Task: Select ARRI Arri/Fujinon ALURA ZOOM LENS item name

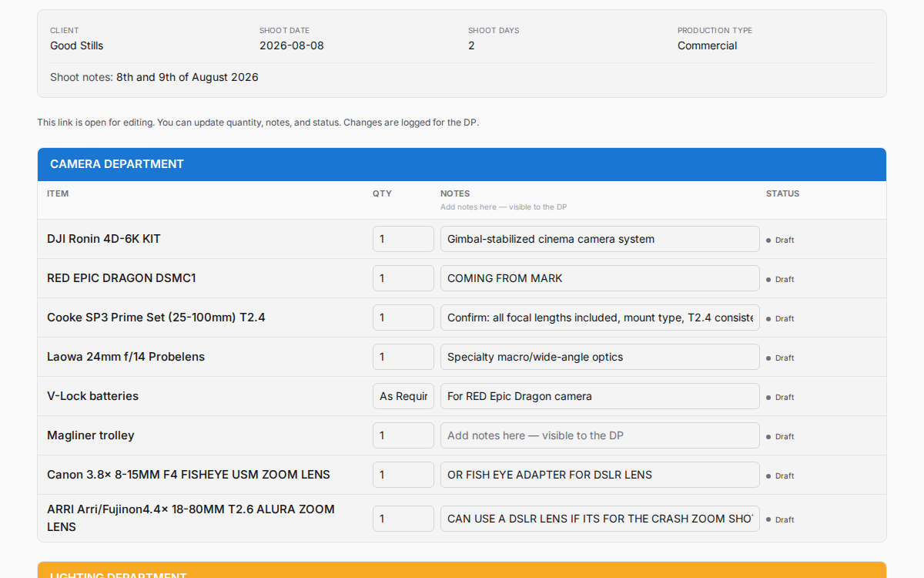Action: (191, 518)
